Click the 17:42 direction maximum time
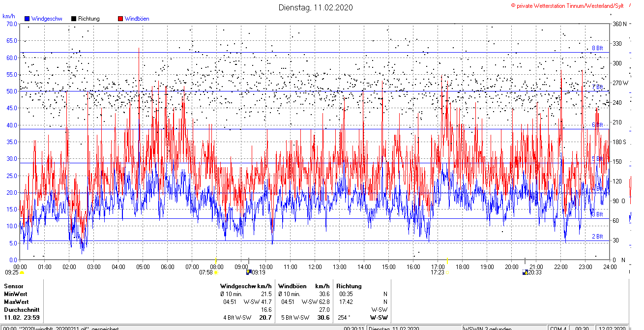The height and width of the screenshot is (330, 644). click(x=346, y=301)
